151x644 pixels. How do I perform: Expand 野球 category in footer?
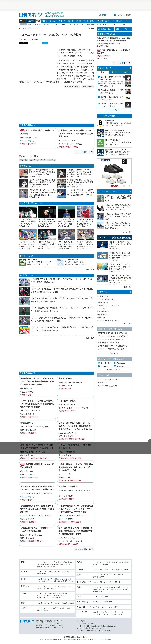click(x=23, y=562)
